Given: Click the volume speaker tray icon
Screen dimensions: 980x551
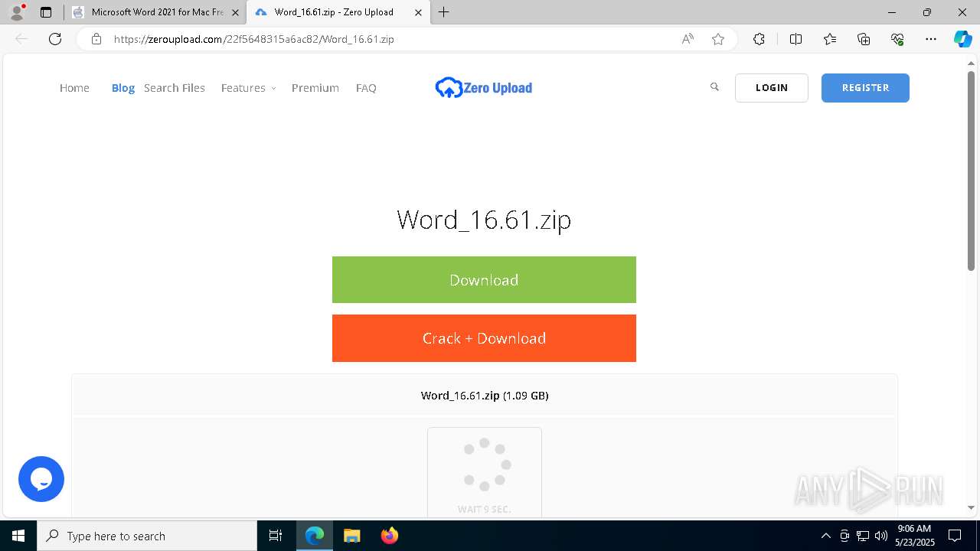Looking at the screenshot, I should 880,536.
